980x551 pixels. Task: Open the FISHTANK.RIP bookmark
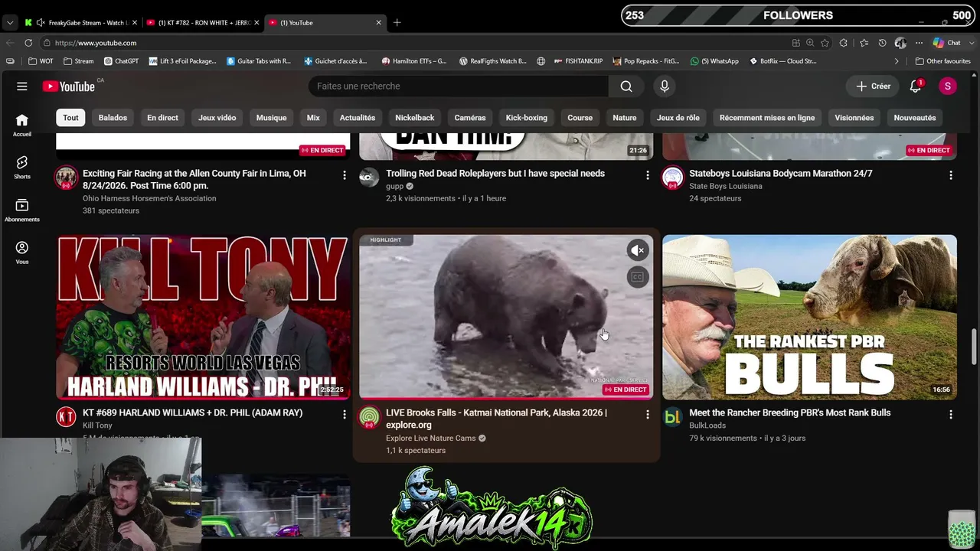(x=577, y=61)
